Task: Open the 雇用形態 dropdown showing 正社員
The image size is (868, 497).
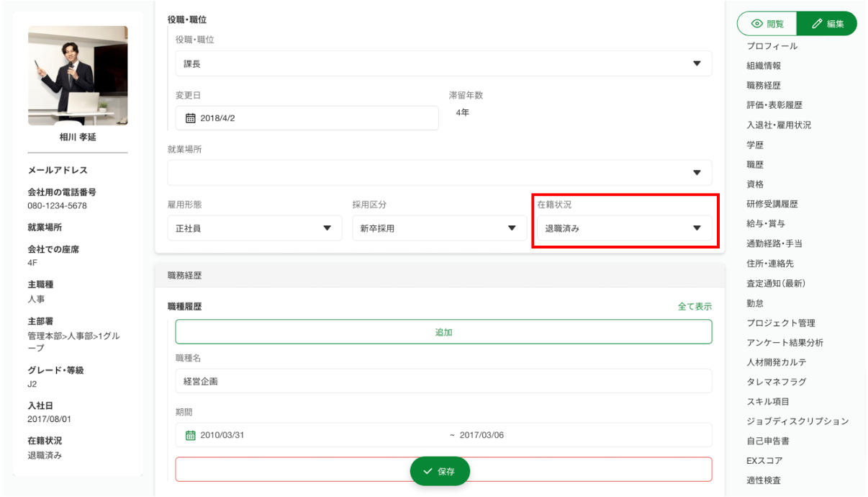Action: pos(254,228)
